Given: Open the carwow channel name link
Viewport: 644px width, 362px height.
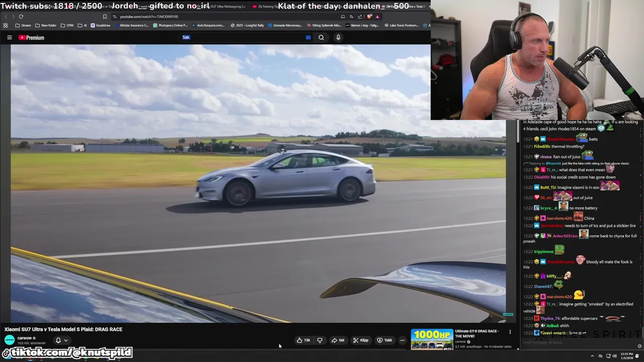Looking at the screenshot, I should (x=25, y=338).
